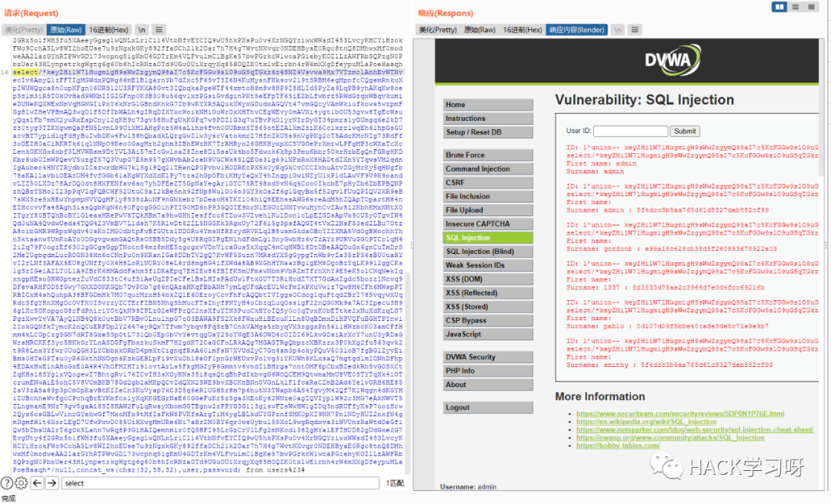Select request Pretty (美化) tab
The height and width of the screenshot is (504, 831).
pos(24,30)
